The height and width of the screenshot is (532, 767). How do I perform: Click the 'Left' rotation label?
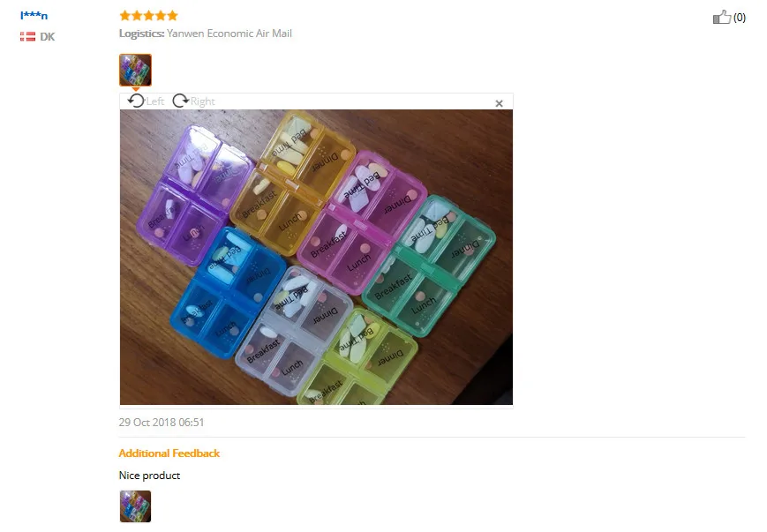point(155,101)
